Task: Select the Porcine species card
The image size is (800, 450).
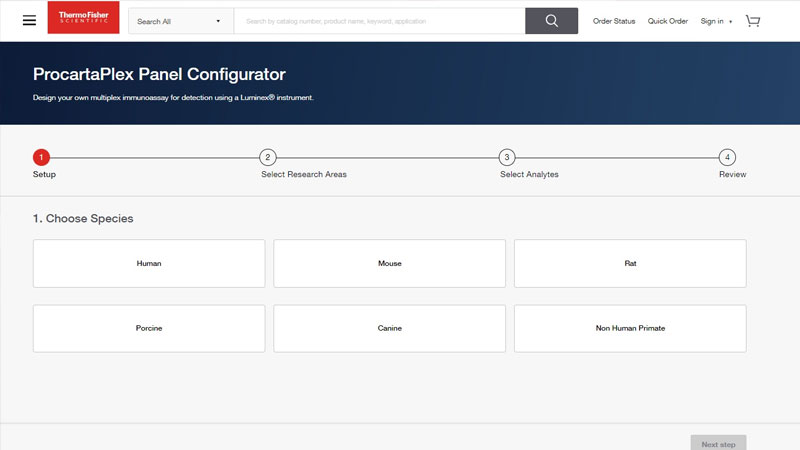Action: coord(149,328)
